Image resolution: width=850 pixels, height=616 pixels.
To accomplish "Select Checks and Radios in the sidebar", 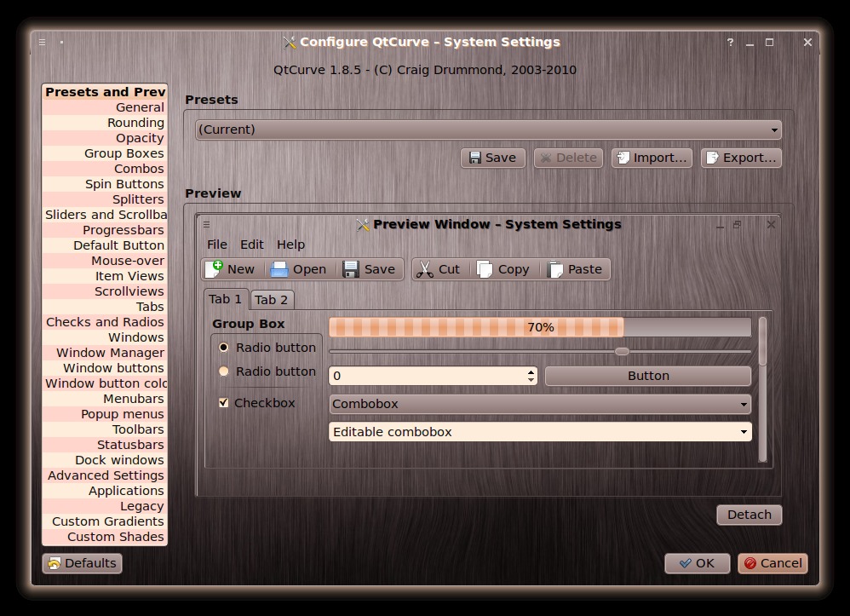I will click(x=105, y=321).
